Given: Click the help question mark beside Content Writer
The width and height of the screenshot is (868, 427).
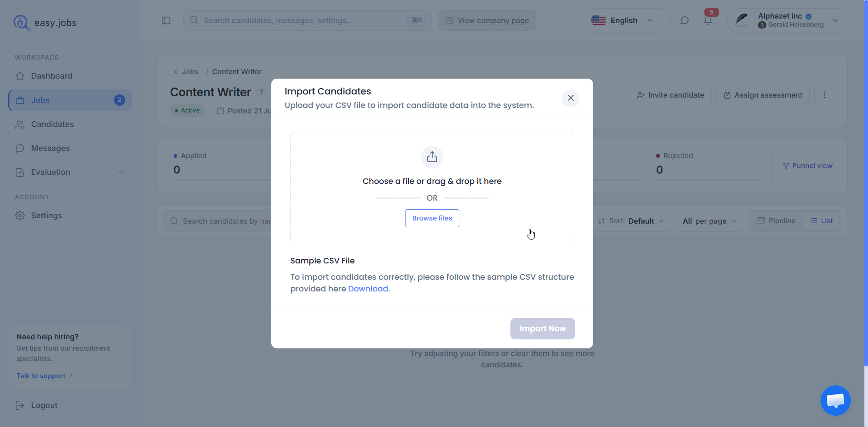Looking at the screenshot, I should coord(261,92).
